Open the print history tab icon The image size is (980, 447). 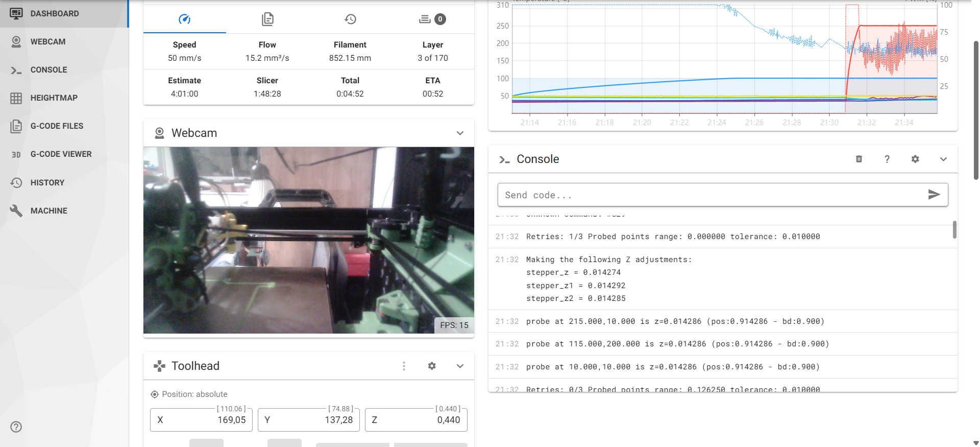(350, 19)
